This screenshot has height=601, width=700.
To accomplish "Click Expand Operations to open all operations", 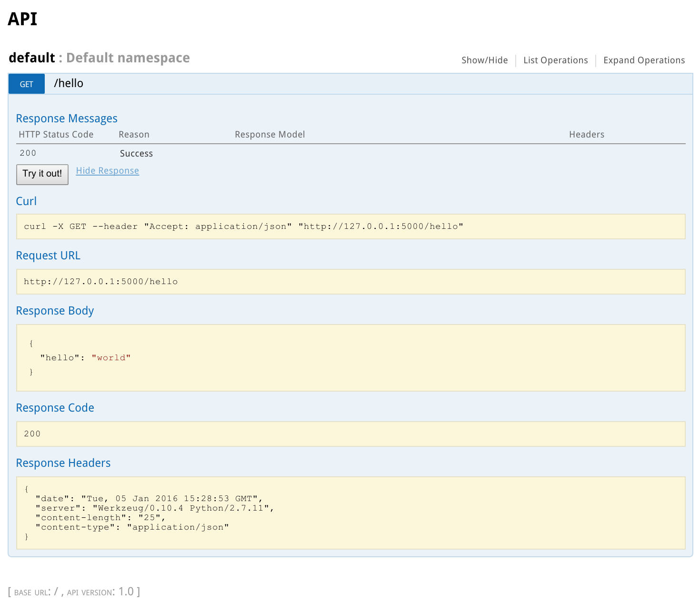I will pos(644,60).
